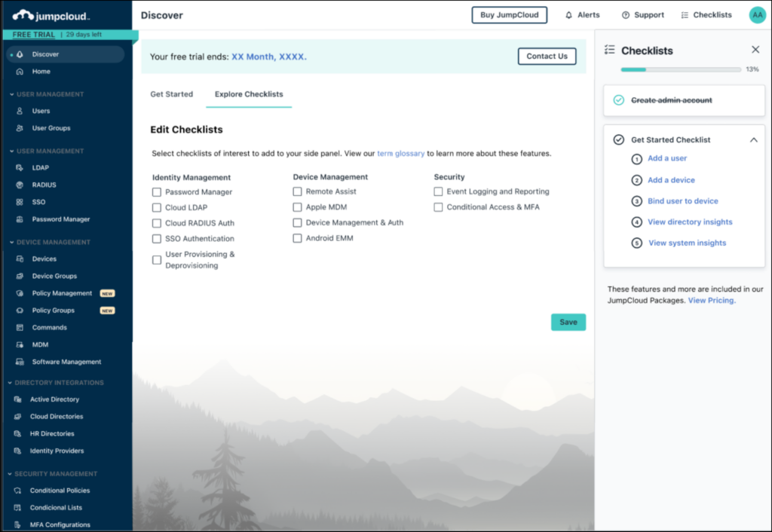This screenshot has width=772, height=532.
Task: Collapse the Get Started Checklist section
Action: point(753,139)
